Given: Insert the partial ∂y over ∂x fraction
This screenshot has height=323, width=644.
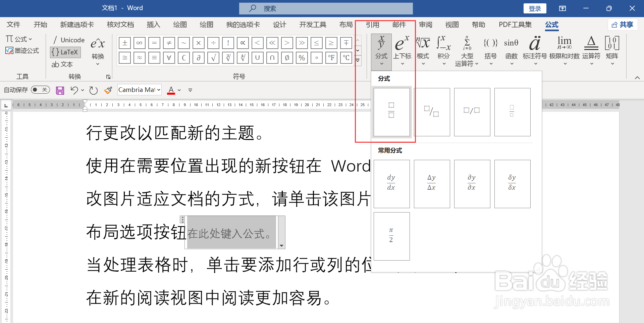Looking at the screenshot, I should pos(472,184).
